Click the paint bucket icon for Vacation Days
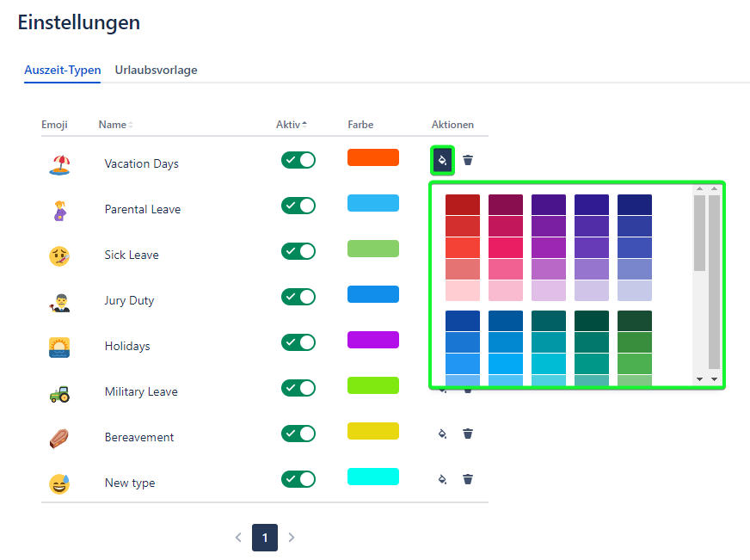 point(442,160)
